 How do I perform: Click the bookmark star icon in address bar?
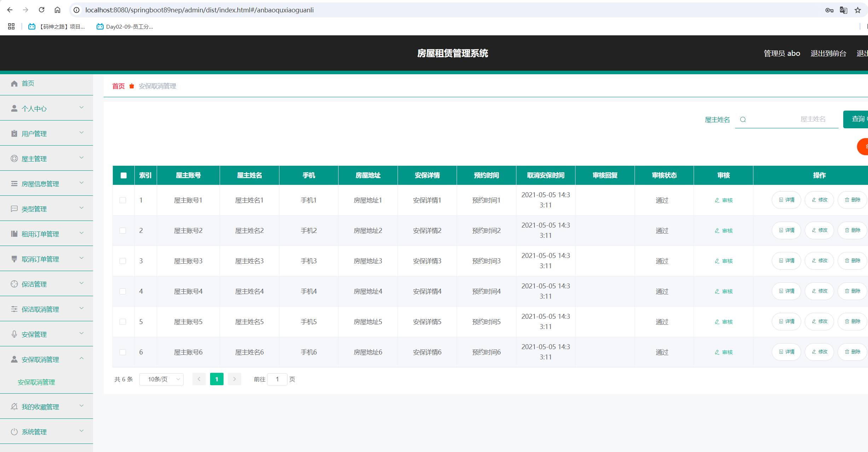click(x=857, y=10)
